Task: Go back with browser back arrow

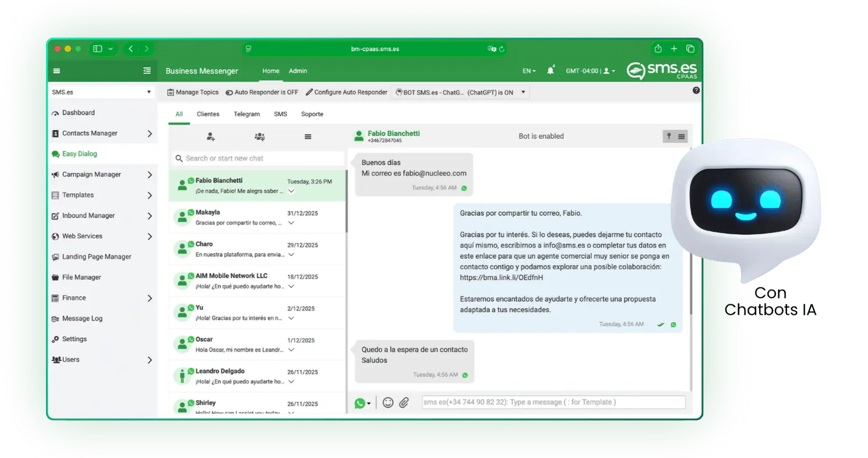Action: (131, 49)
